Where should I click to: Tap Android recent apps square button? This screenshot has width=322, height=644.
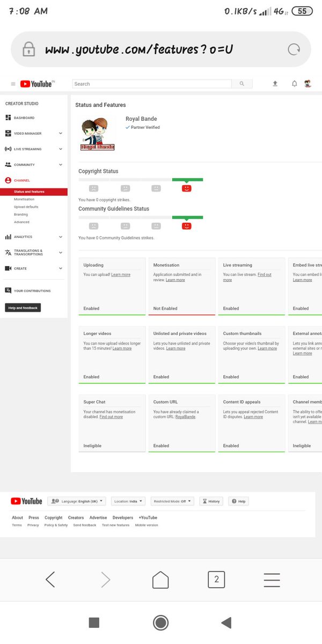point(94,623)
